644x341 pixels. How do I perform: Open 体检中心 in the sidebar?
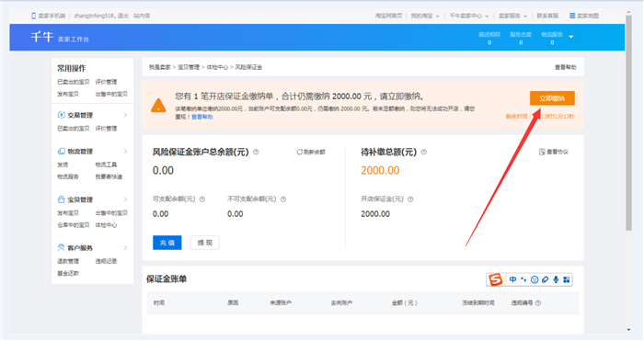[x=106, y=225]
